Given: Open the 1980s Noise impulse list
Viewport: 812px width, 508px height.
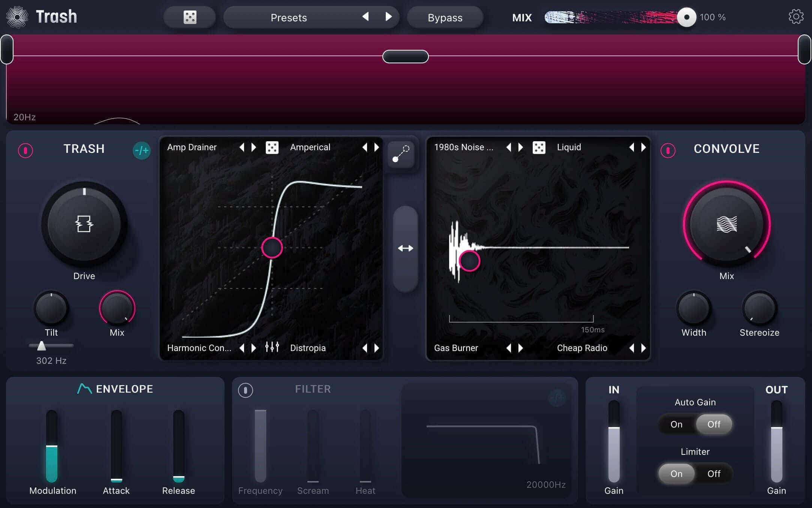Looking at the screenshot, I should pyautogui.click(x=464, y=147).
